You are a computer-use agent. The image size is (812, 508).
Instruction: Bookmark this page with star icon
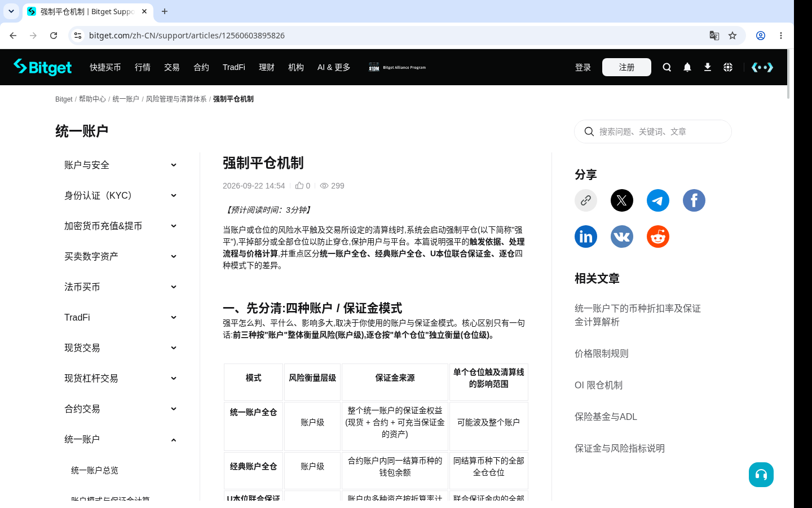[732, 36]
